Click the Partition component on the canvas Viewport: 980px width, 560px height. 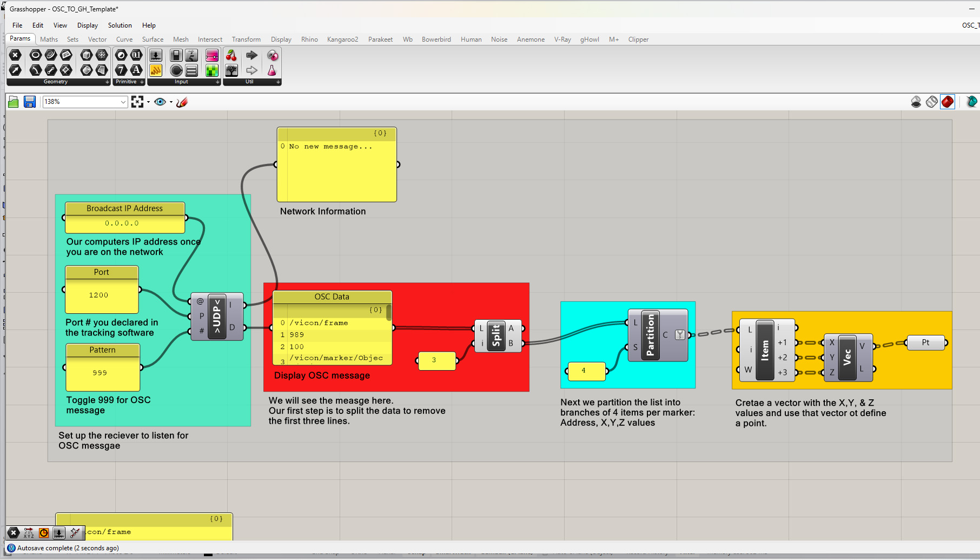coord(650,335)
